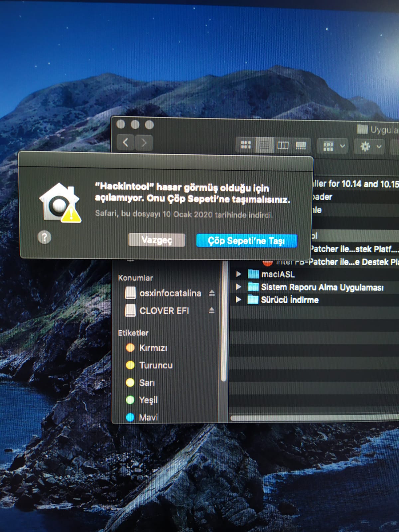Click Sistem Raporu Alma Uygulaması folder icon
This screenshot has width=399, height=532.
click(253, 287)
